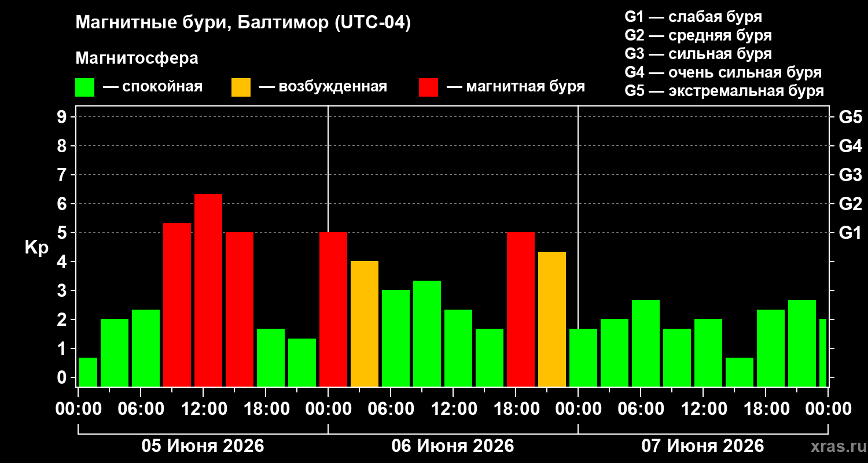Click the '06:00' time label under 07 Июня
868x463 pixels.
[x=641, y=409]
